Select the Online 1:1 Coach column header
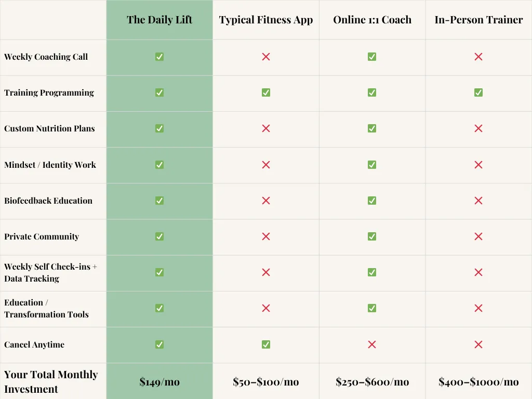This screenshot has width=532, height=399. tap(372, 20)
